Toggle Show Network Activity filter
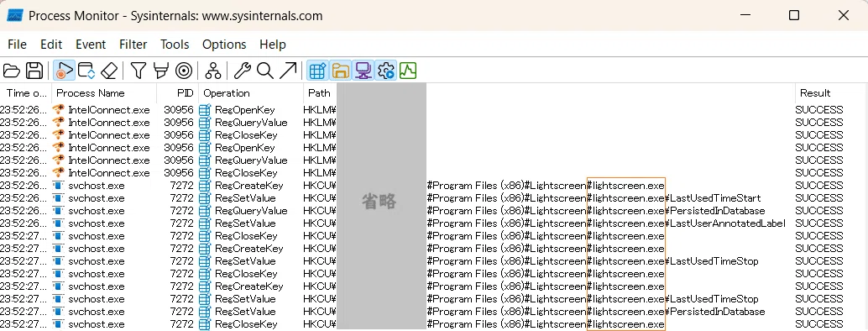 [x=363, y=71]
